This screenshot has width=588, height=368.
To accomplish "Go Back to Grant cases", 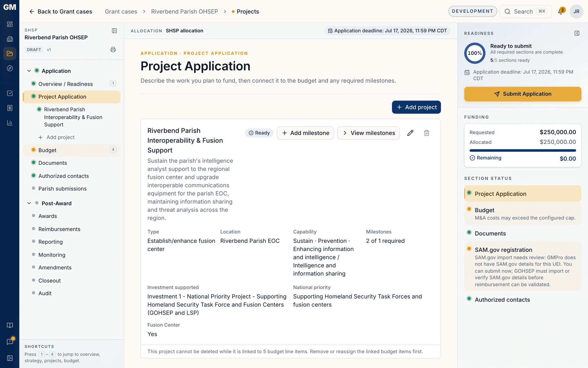I will click(x=60, y=11).
